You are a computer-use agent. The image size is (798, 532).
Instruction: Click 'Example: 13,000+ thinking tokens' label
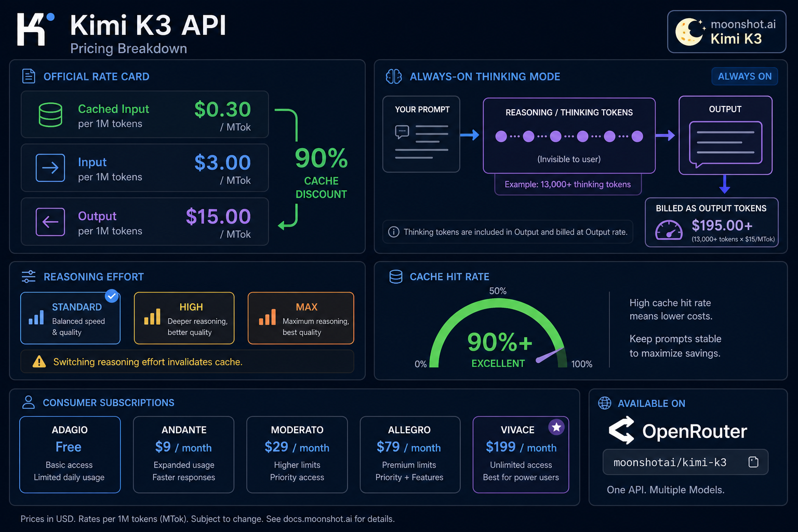(568, 184)
